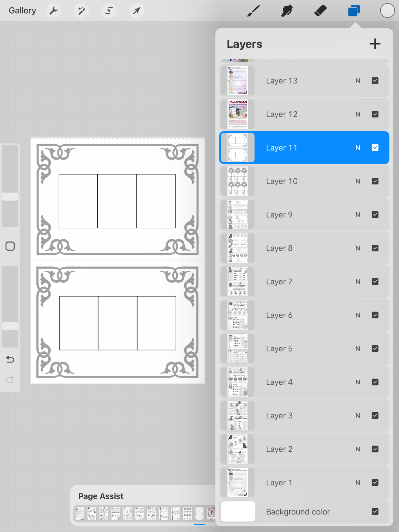399x532 pixels.
Task: Activate the Transform arrow tool
Action: [x=136, y=11]
